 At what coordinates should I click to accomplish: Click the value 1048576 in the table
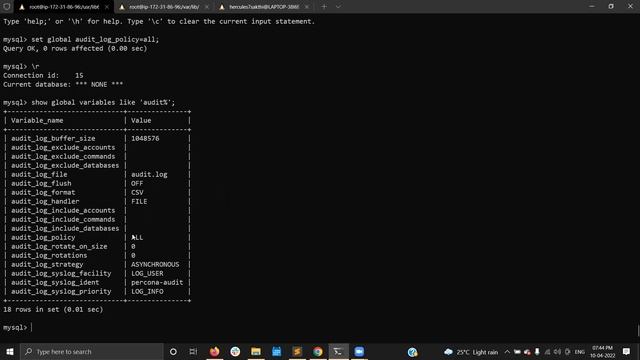145,138
